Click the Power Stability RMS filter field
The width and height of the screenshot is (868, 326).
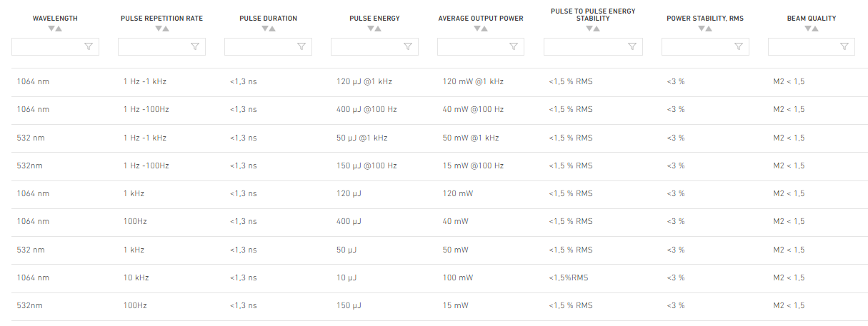tap(705, 46)
